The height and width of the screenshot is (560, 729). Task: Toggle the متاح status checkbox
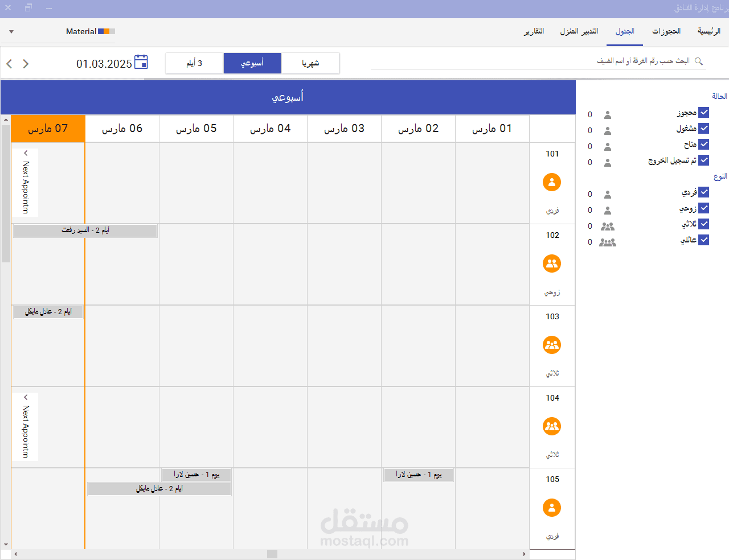pos(704,145)
